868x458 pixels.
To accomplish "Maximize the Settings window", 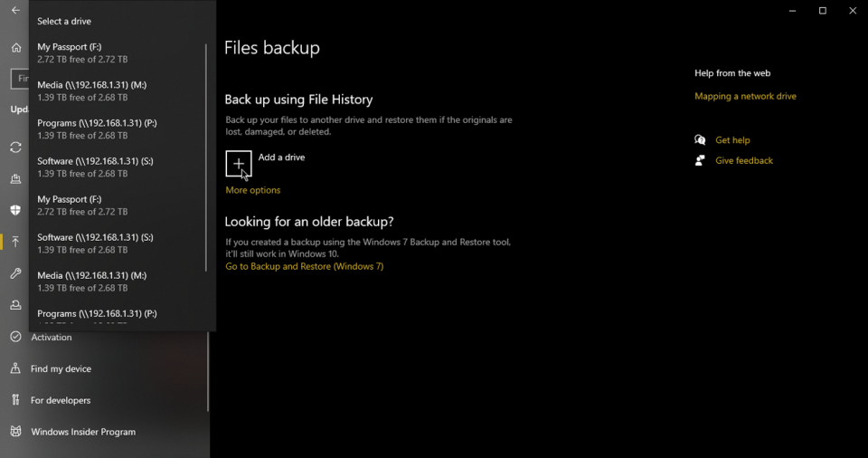I will point(823,11).
